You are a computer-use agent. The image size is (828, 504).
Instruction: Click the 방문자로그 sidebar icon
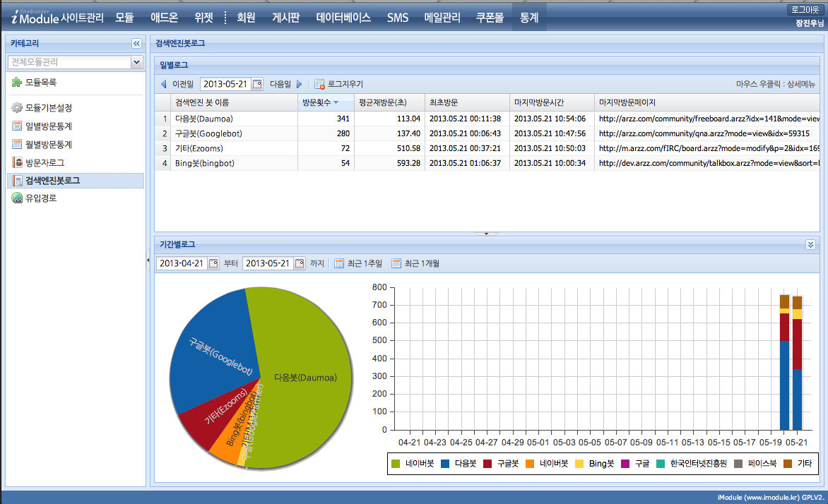point(17,162)
